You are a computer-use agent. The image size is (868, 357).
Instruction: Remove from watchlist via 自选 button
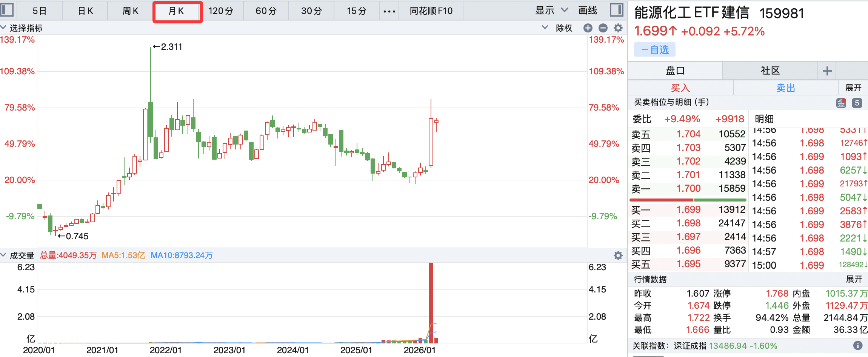tap(655, 50)
